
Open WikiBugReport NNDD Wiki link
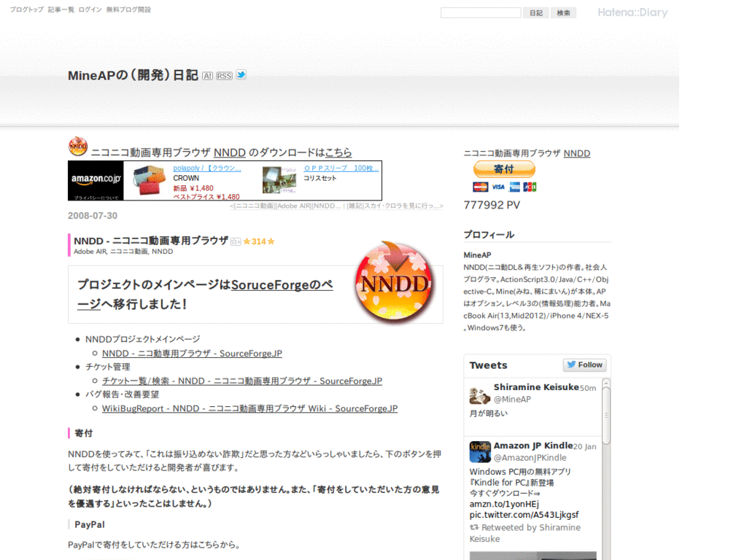pos(249,408)
